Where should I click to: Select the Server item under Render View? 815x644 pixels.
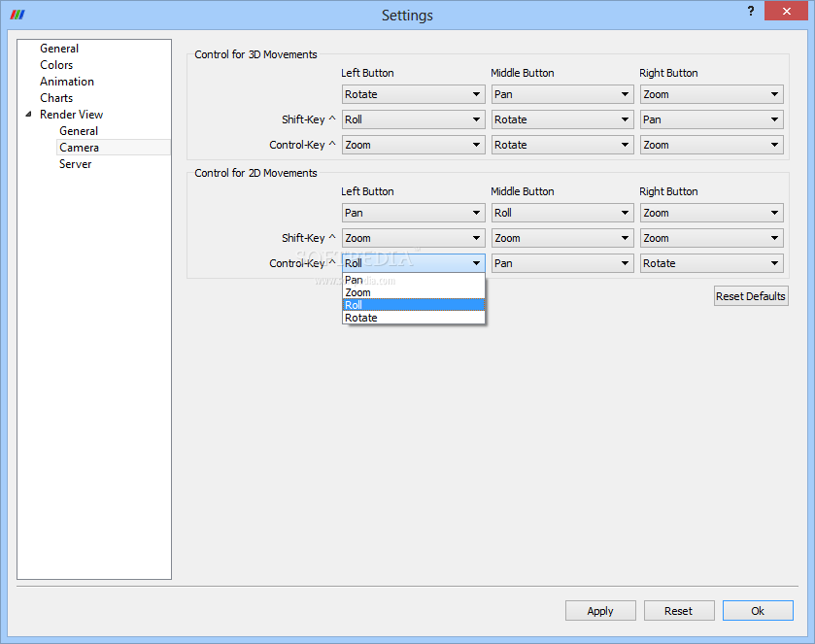click(x=76, y=164)
